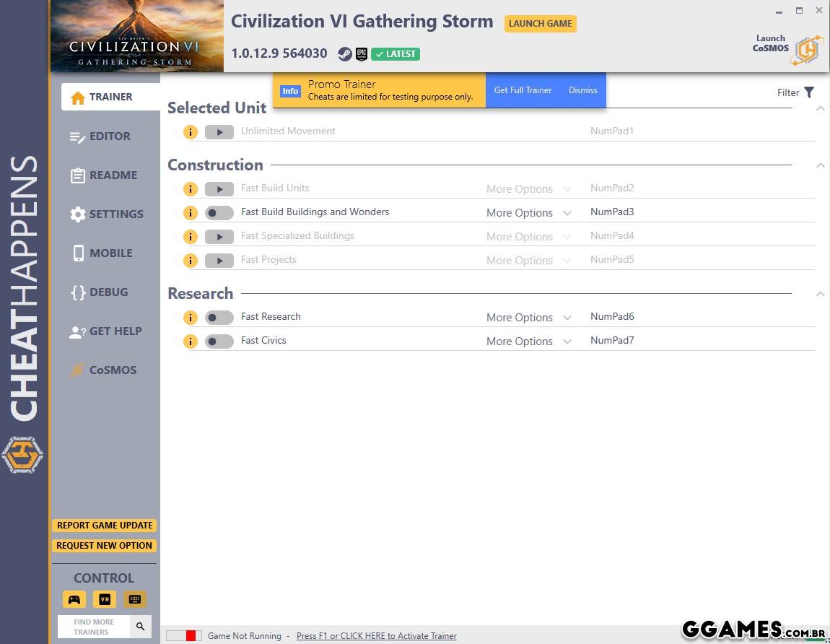Click Get Full Trainer button
The width and height of the screenshot is (830, 644).
(523, 90)
